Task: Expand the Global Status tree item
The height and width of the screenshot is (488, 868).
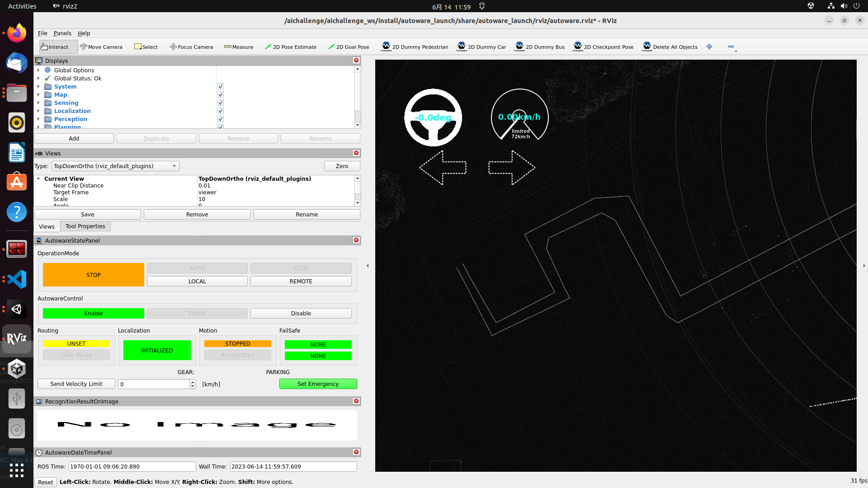Action: [38, 79]
